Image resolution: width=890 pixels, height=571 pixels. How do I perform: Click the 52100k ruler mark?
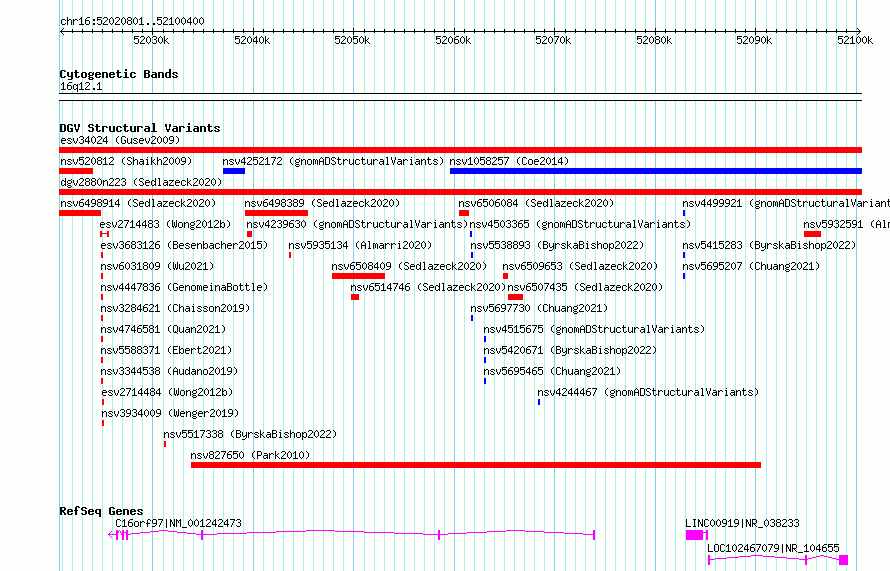click(855, 40)
